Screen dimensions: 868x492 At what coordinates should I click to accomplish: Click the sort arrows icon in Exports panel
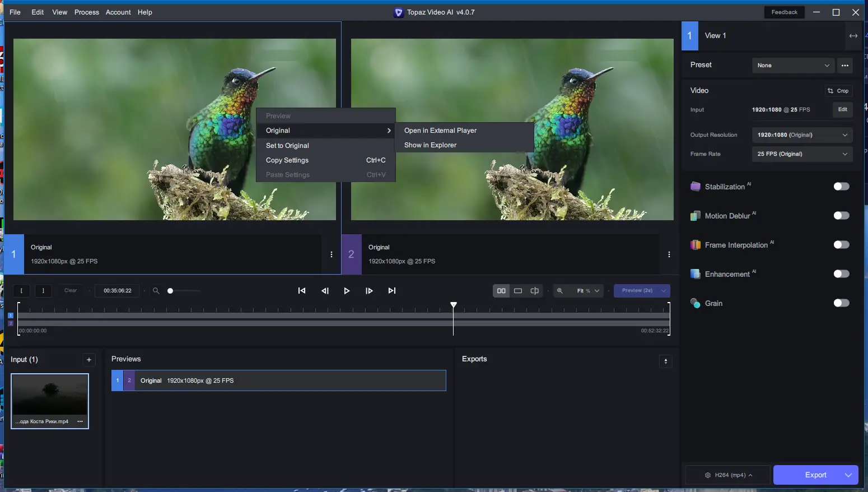tap(666, 361)
